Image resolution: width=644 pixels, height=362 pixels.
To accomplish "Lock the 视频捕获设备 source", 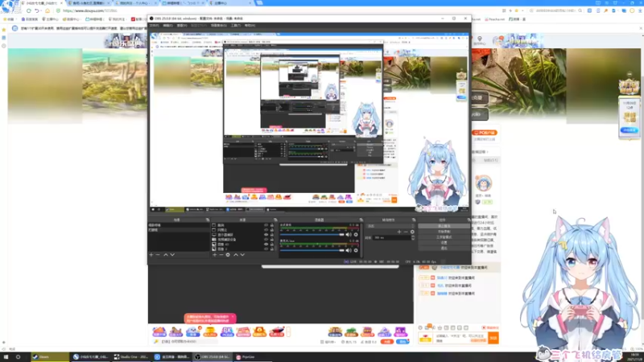I will pos(271,239).
